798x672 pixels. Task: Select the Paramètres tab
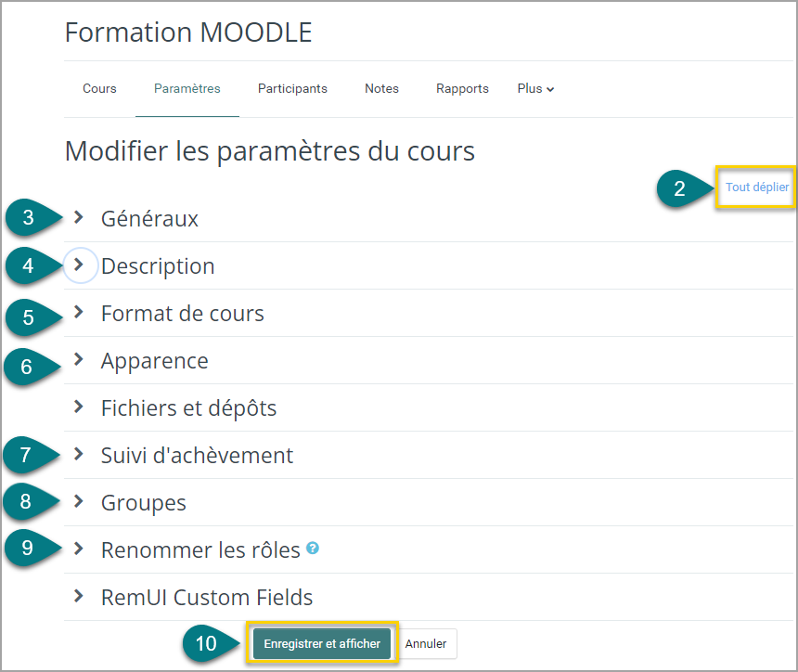tap(187, 88)
